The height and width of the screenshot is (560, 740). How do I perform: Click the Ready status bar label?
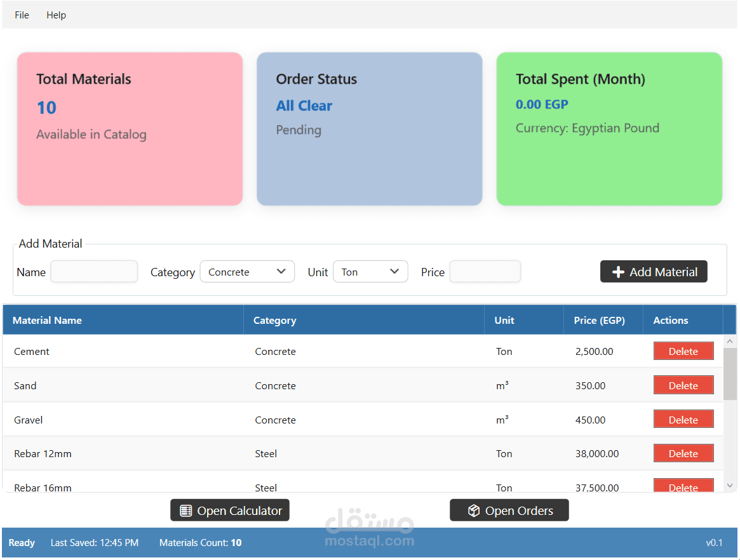(x=22, y=543)
